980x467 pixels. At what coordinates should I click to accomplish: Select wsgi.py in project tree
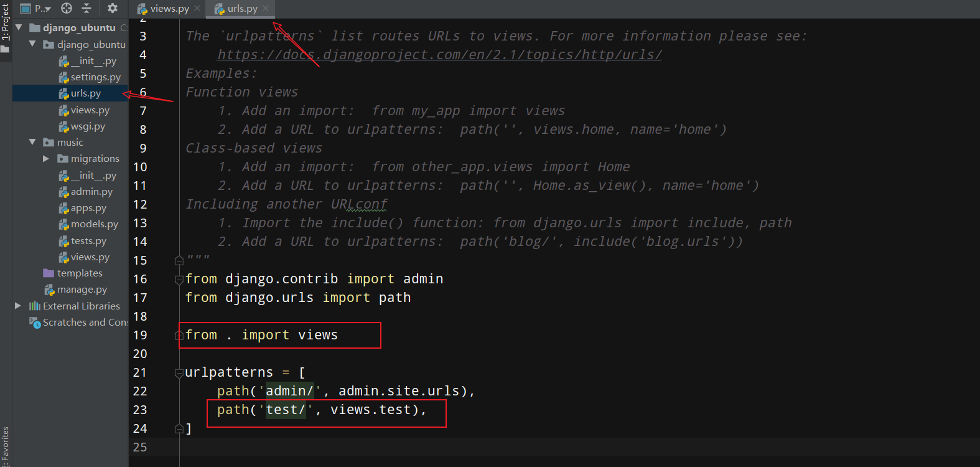coord(88,126)
